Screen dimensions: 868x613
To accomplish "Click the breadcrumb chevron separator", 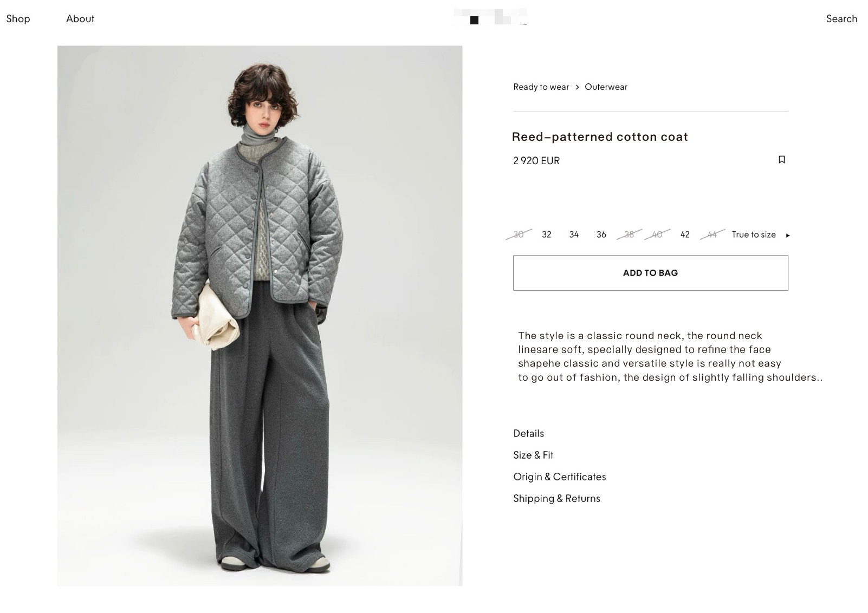I will (577, 87).
